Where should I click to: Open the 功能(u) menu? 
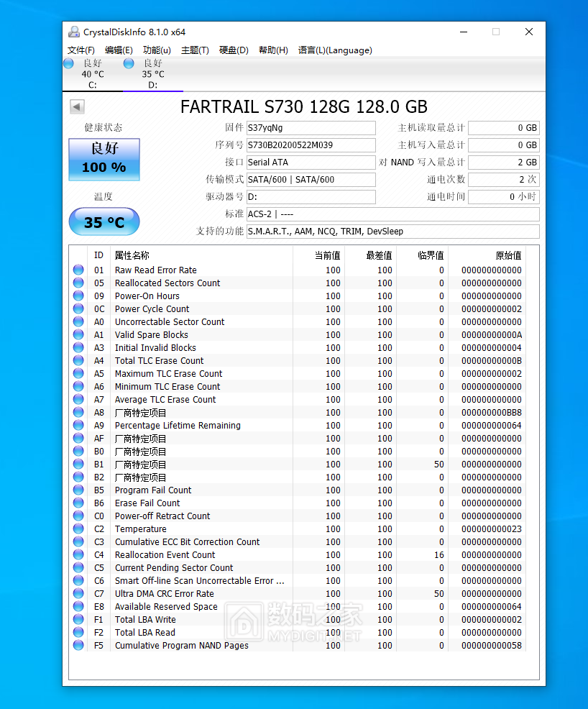click(x=157, y=50)
